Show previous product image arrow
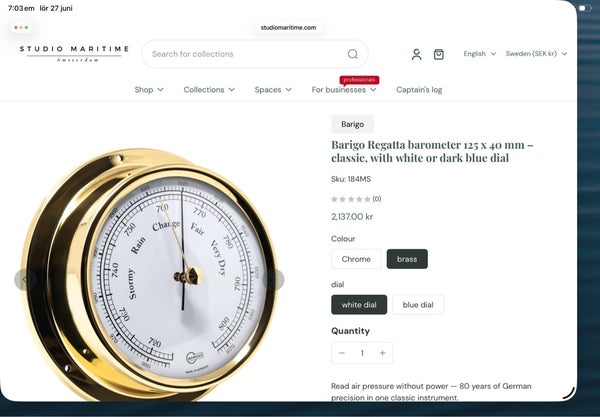The image size is (600, 417). coord(25,280)
